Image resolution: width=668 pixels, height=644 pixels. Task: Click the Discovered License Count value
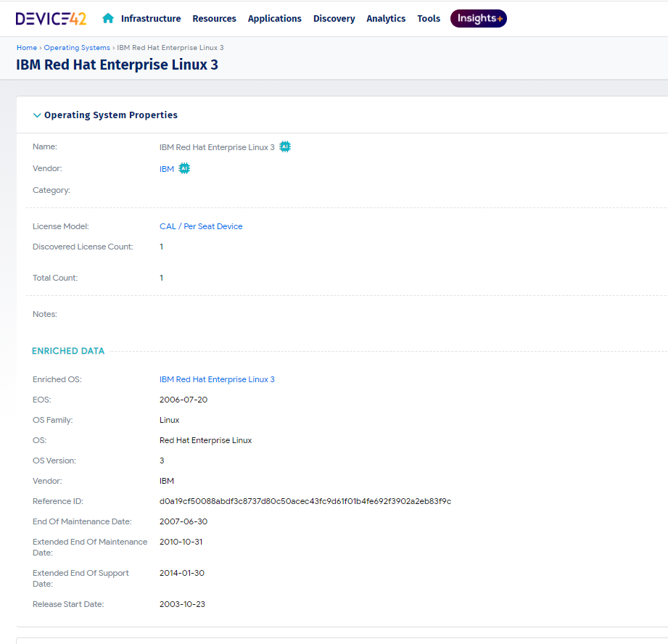click(x=162, y=247)
